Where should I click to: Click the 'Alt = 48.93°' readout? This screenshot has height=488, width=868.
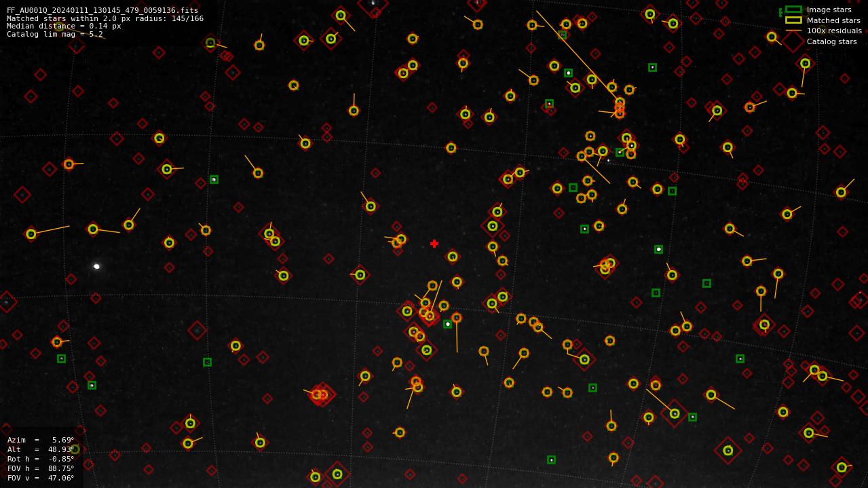pyautogui.click(x=41, y=449)
